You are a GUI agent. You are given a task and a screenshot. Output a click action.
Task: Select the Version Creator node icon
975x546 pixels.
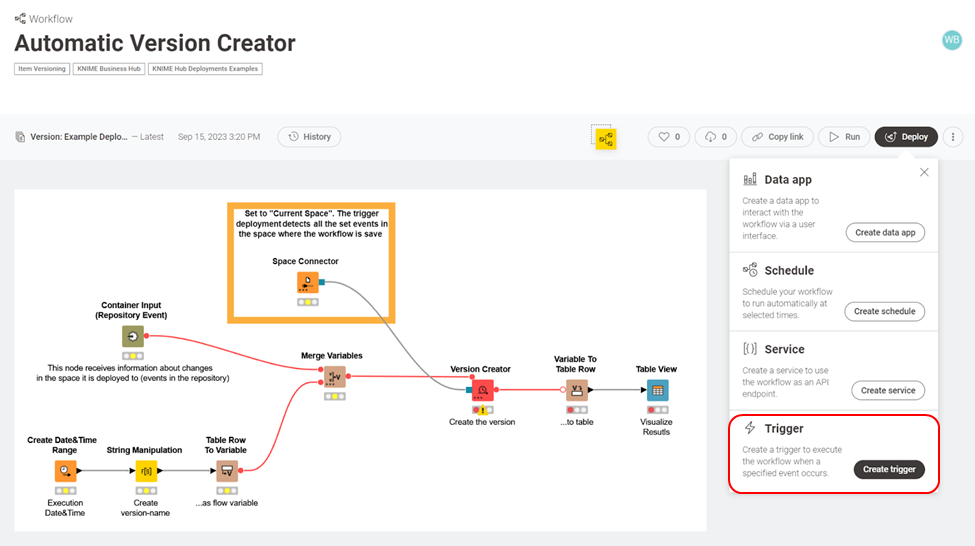click(482, 390)
